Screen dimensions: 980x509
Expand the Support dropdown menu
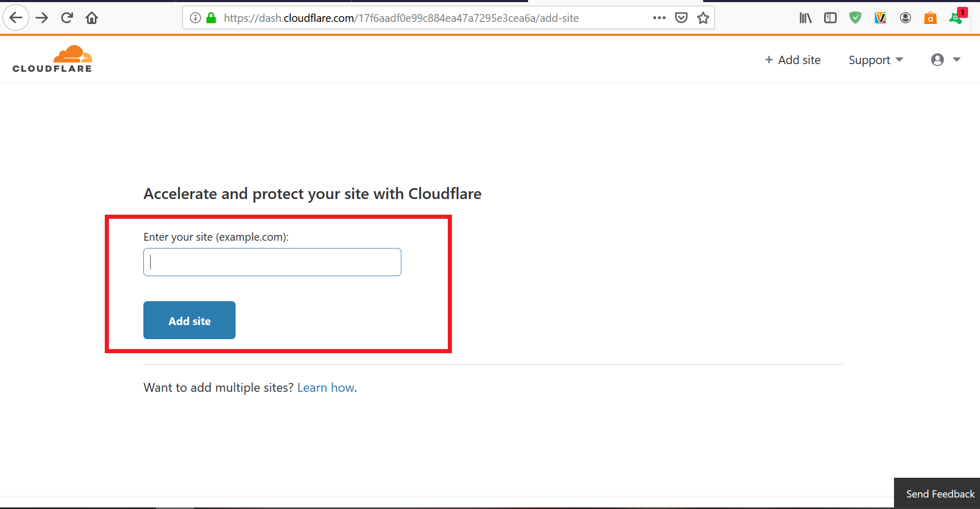point(876,60)
